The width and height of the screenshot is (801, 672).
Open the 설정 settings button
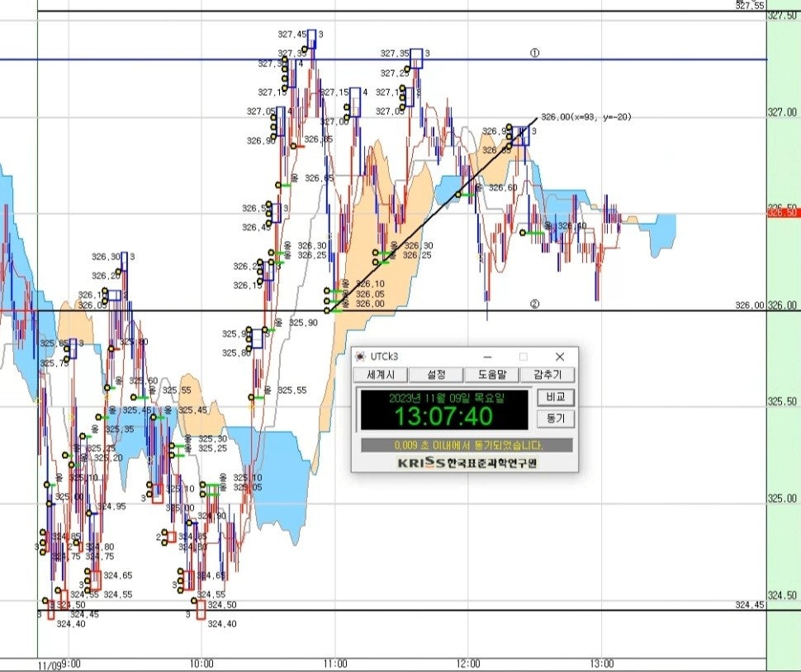pyautogui.click(x=436, y=375)
